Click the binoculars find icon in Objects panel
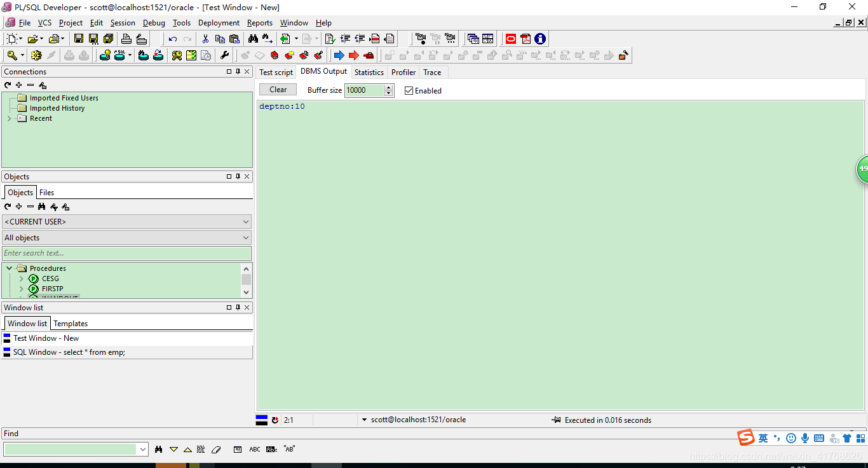The width and height of the screenshot is (868, 468). (x=42, y=207)
